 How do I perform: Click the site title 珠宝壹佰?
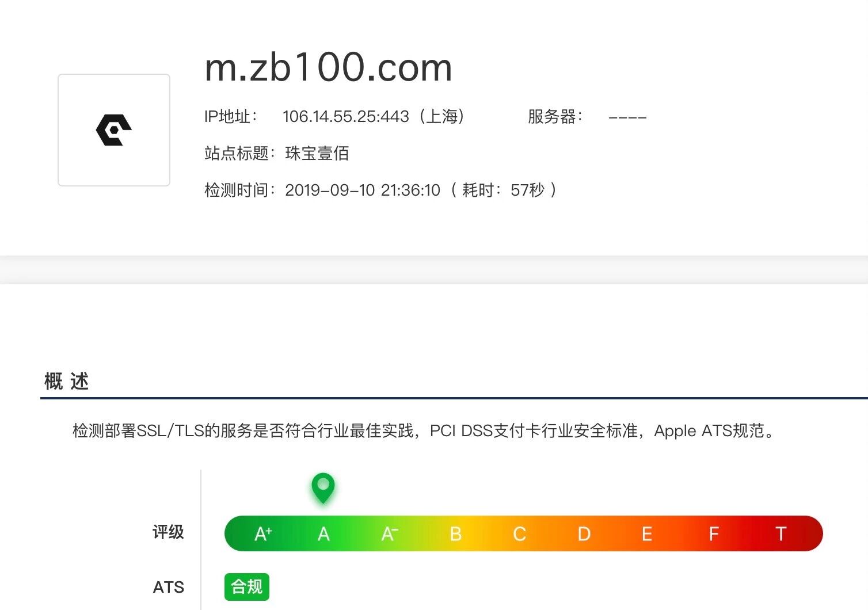pyautogui.click(x=317, y=153)
